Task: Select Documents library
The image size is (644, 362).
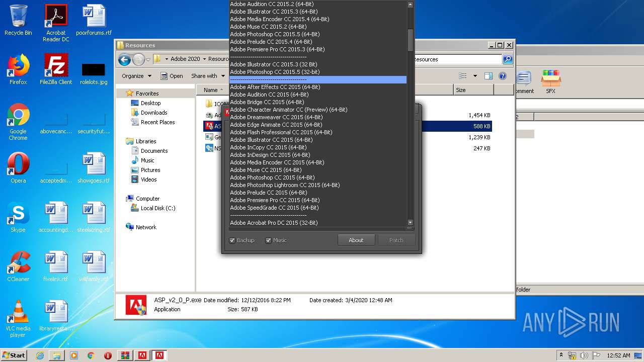Action: pos(154,151)
